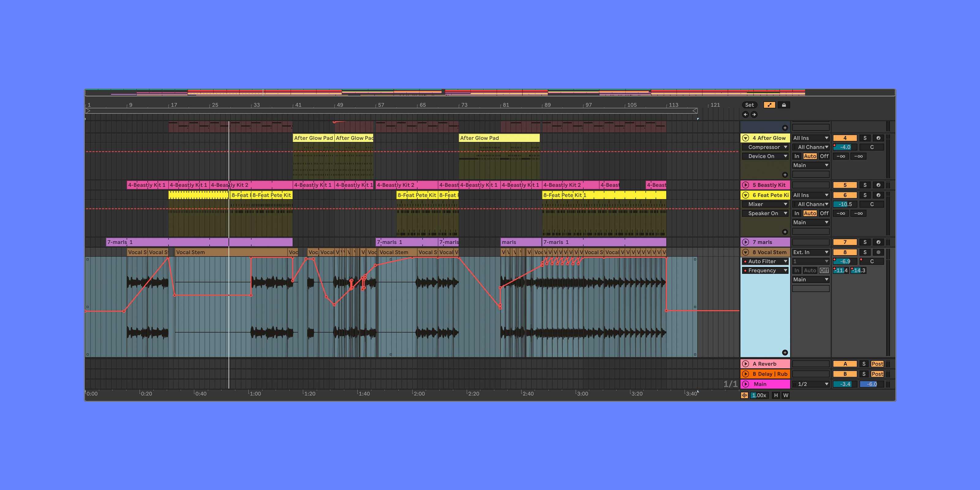The width and height of the screenshot is (980, 490).
Task: Unfold the Main track
Action: coord(746,384)
